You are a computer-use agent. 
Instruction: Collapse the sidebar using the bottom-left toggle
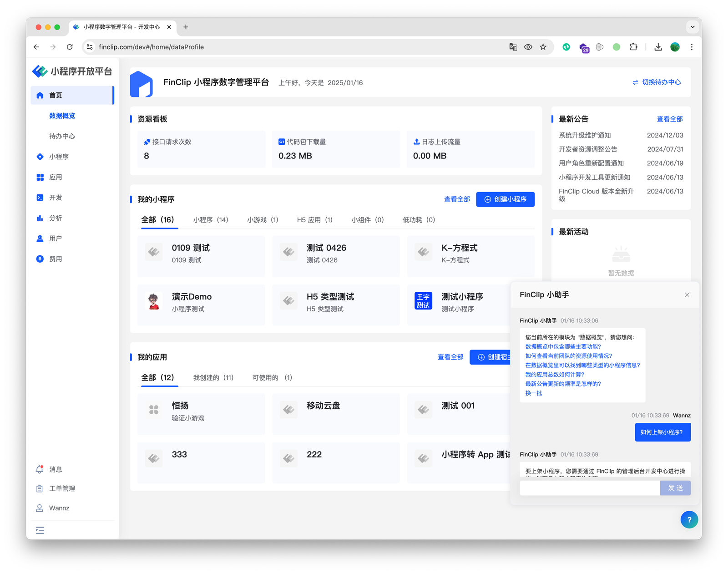point(40,530)
